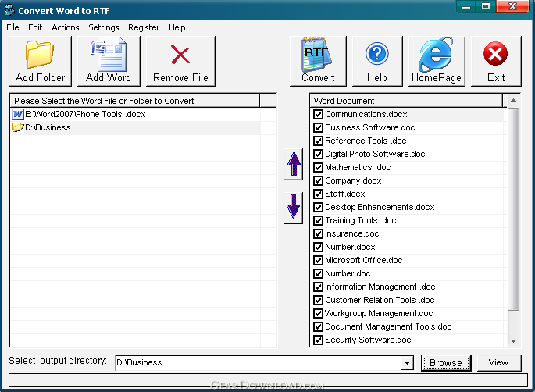This screenshot has width=535, height=392.
Task: Click the Remove File red X icon
Action: coord(180,55)
